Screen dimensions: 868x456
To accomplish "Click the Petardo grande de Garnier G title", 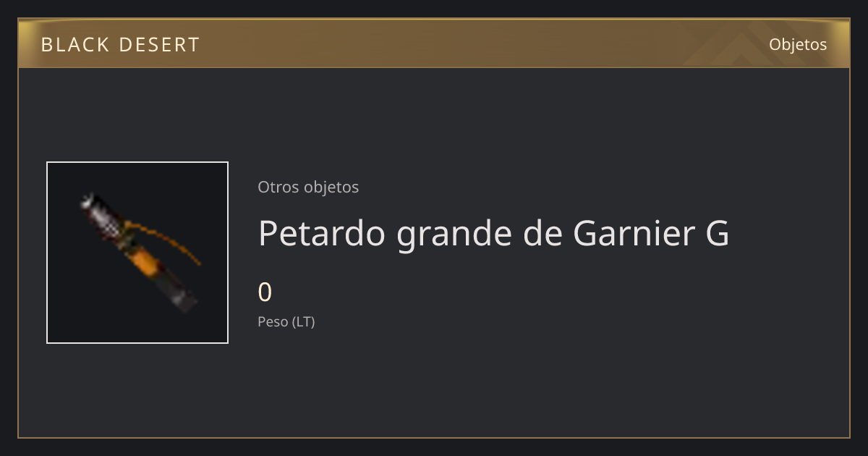I will (x=493, y=234).
